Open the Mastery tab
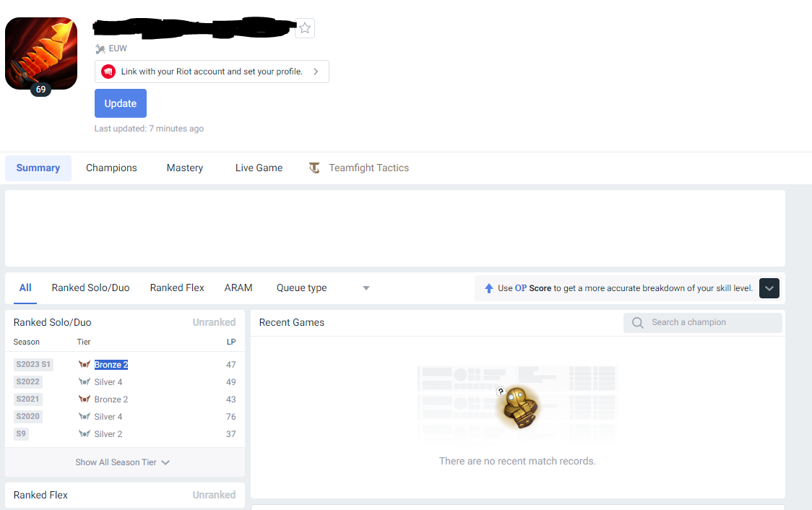Screen dimensions: 812x510 pyautogui.click(x=185, y=168)
